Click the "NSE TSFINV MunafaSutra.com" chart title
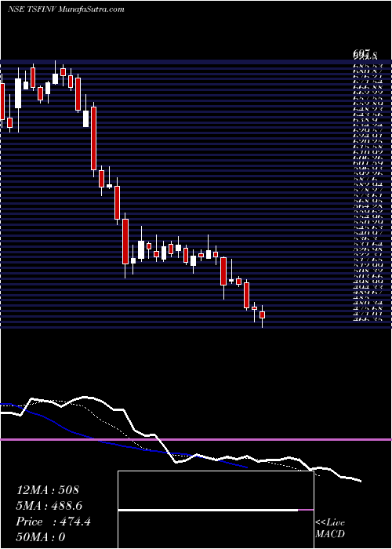Screen dimensions: 392x549 click(x=66, y=9)
